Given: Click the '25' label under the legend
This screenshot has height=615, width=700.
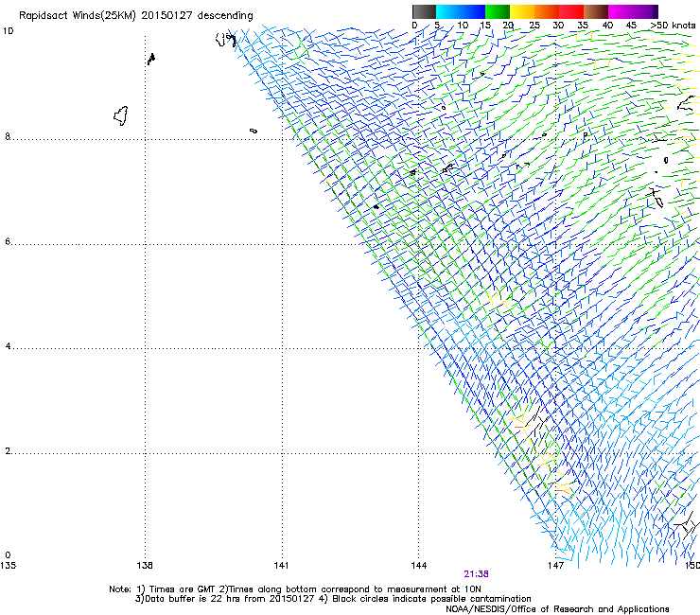Looking at the screenshot, I should (534, 26).
